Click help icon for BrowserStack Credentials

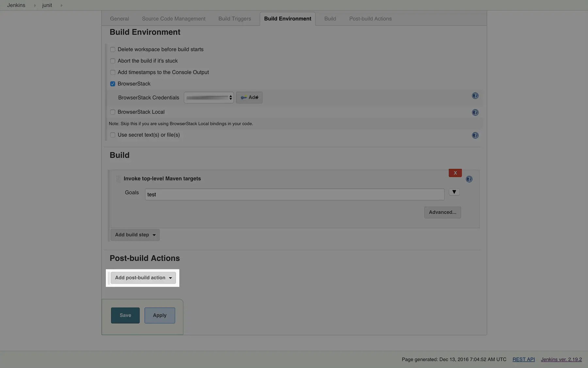(x=475, y=96)
